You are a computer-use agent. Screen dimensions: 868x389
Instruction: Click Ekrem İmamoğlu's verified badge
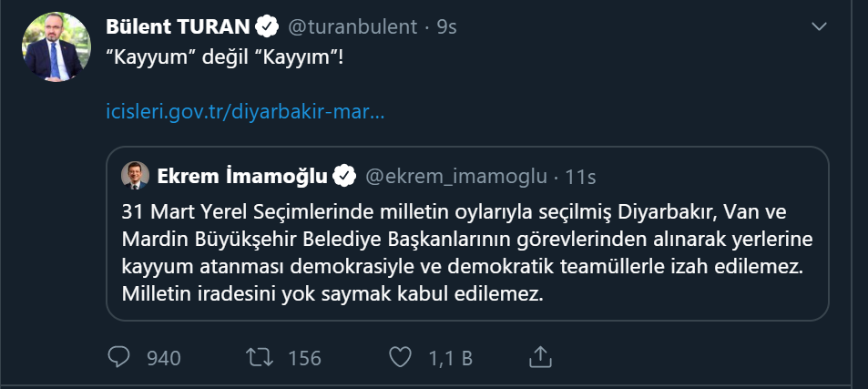click(345, 175)
